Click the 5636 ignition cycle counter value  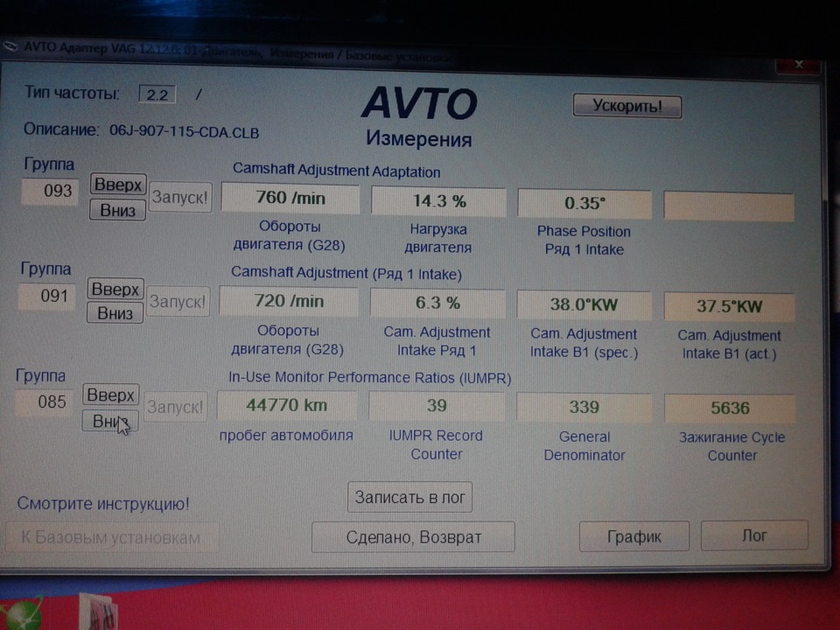click(730, 409)
